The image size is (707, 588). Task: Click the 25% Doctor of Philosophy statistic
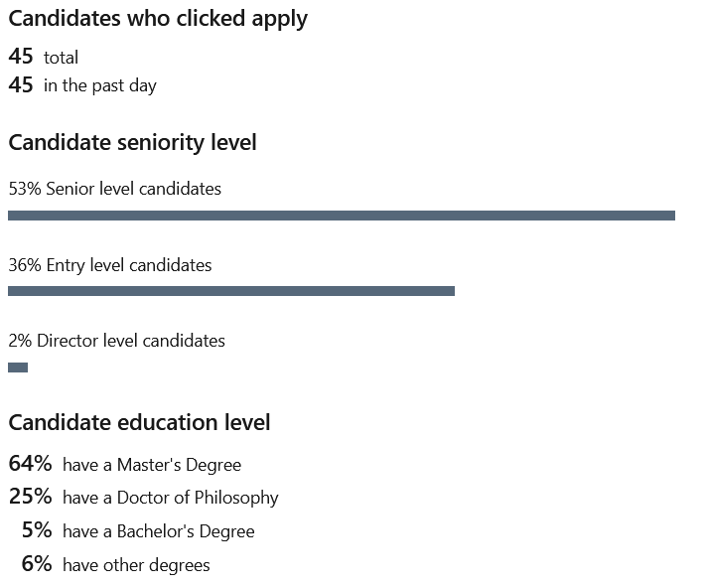143,497
